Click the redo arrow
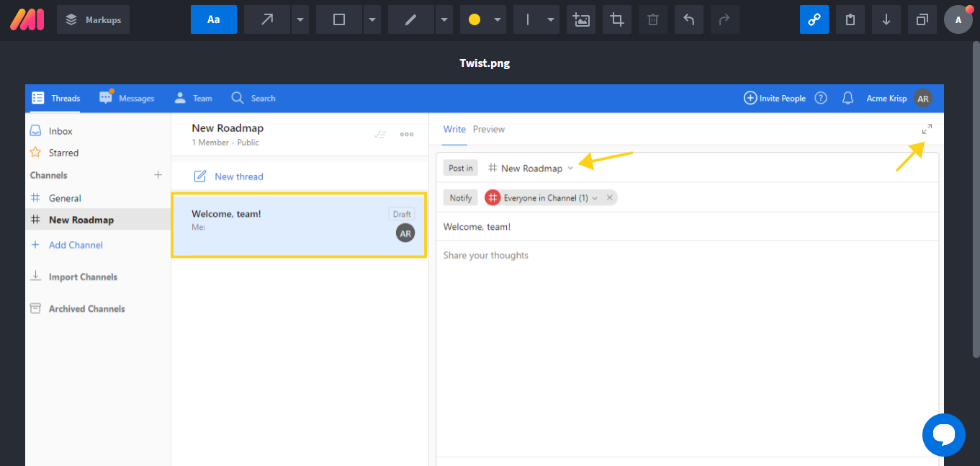980x466 pixels. (x=725, y=19)
